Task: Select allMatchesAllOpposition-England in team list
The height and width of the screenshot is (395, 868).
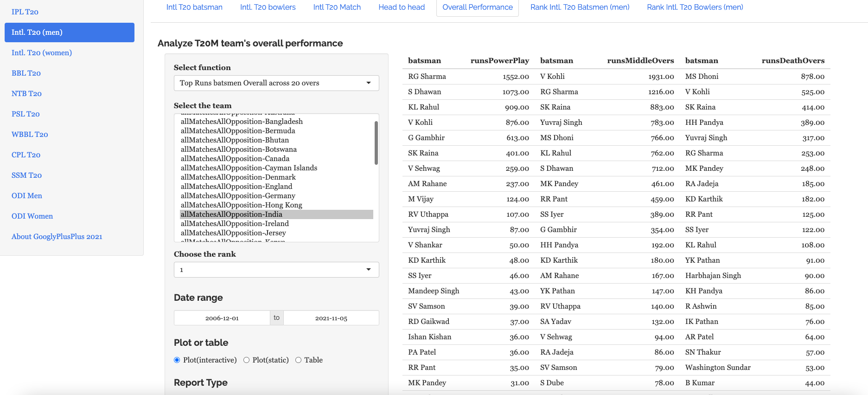Action: point(236,187)
